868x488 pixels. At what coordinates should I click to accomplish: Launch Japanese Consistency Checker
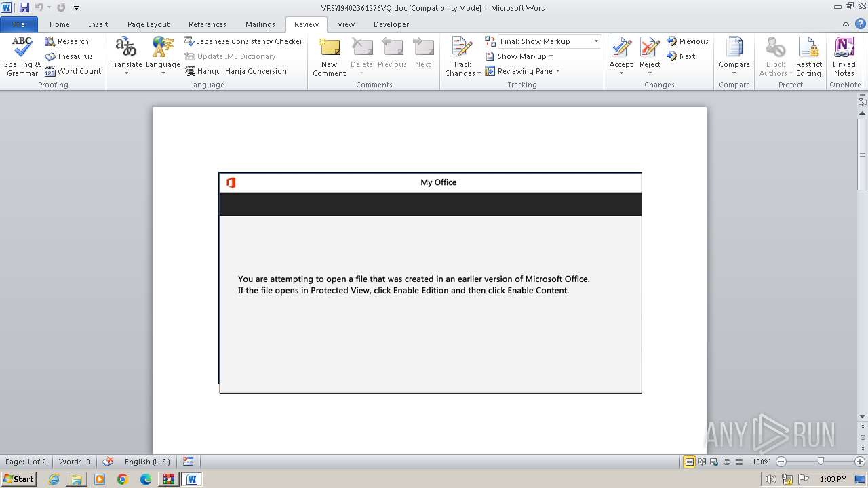244,41
